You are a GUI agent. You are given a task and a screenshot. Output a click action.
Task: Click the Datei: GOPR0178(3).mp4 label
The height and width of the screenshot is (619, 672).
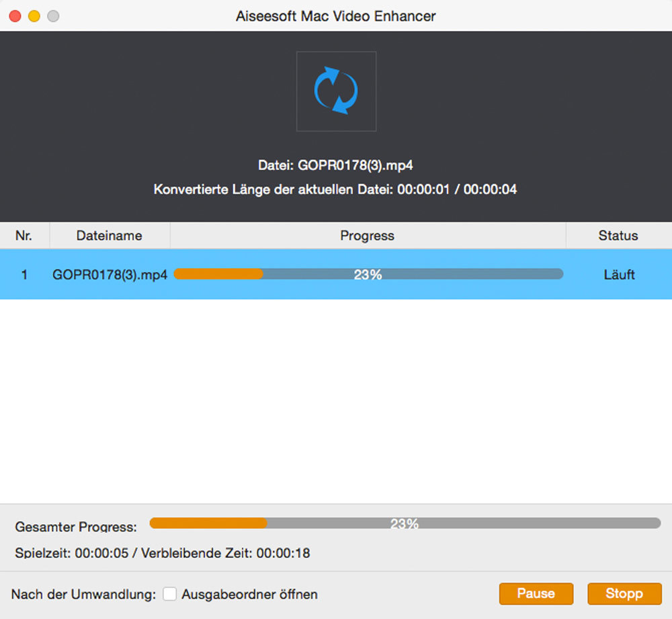point(335,165)
